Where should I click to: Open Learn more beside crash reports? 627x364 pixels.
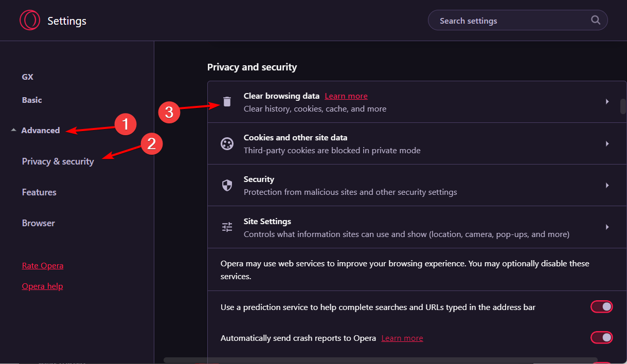tap(402, 338)
